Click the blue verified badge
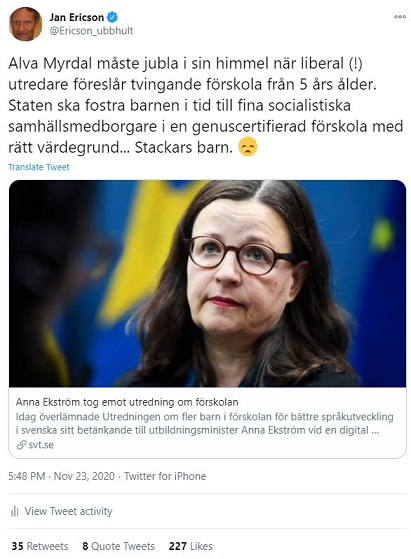 point(113,17)
